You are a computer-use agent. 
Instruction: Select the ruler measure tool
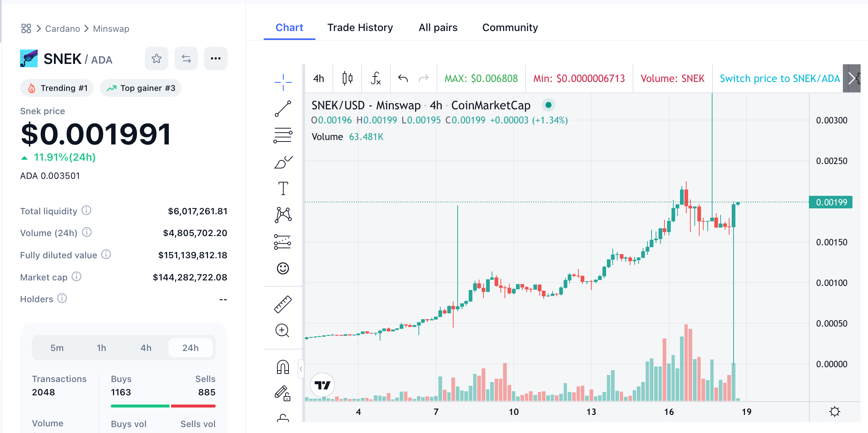point(283,304)
